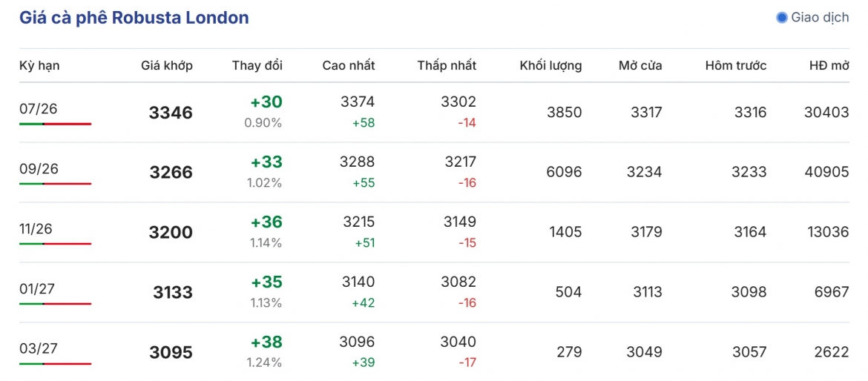The image size is (868, 381).
Task: Select the 03/27 contract term
Action: pyautogui.click(x=38, y=349)
